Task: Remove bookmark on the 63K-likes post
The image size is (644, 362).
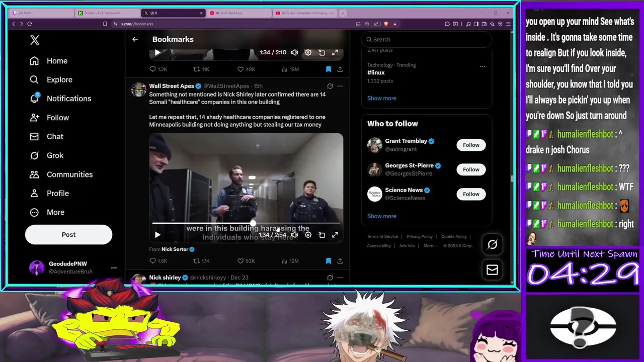Action: [328, 261]
